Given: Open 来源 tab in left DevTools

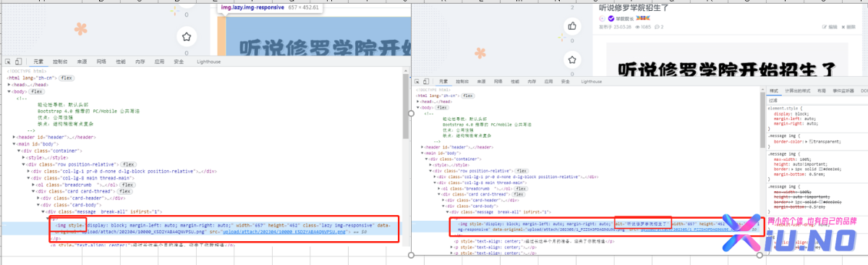Looking at the screenshot, I should coord(82,62).
